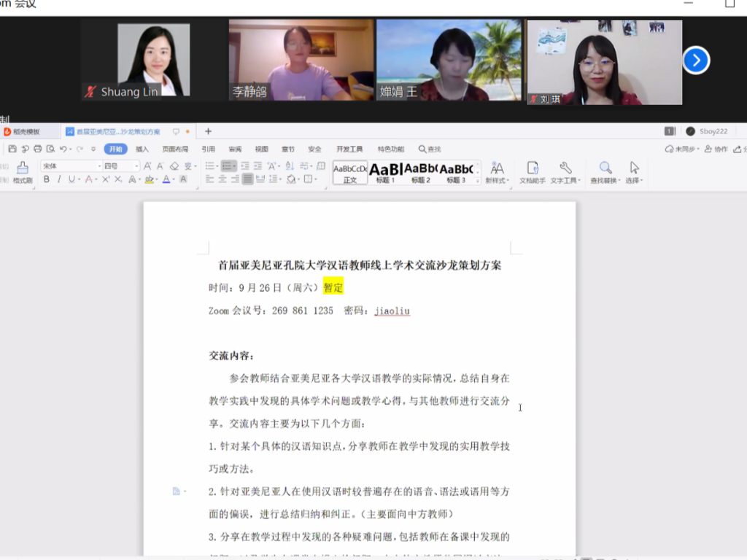Open the Start (开始) ribbon tab
Screen dimensions: 747x560
(x=116, y=149)
